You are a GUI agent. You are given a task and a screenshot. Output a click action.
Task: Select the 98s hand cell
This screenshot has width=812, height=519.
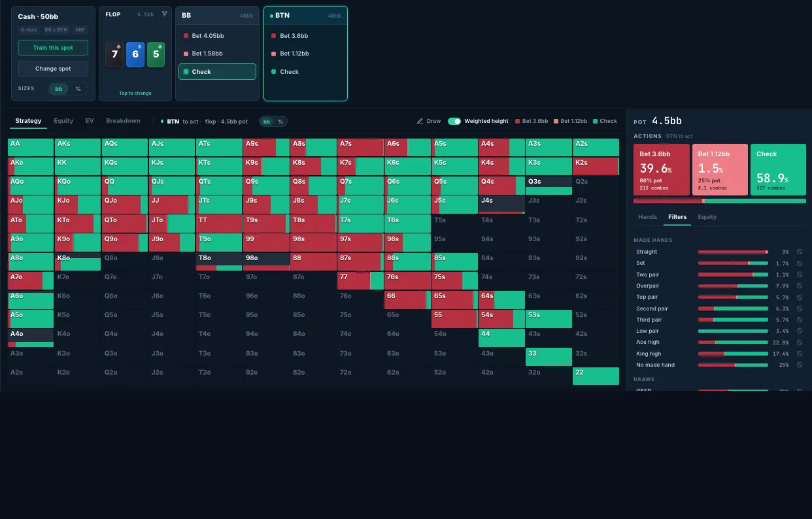(x=313, y=243)
